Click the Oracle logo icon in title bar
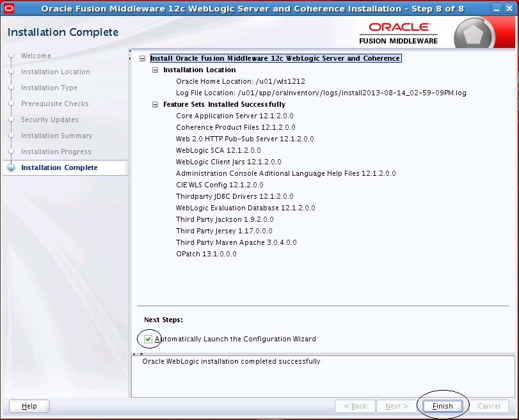Screen dimensions: 519x420 coord(9,8)
